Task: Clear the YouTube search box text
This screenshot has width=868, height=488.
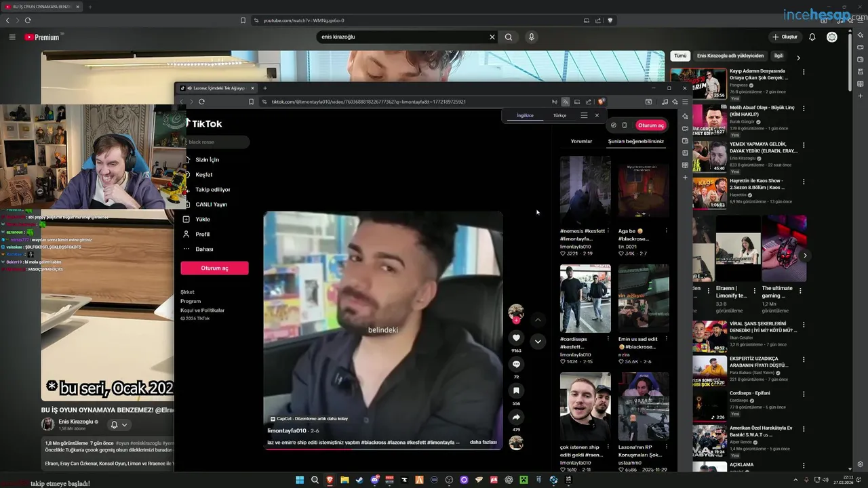Action: click(492, 37)
